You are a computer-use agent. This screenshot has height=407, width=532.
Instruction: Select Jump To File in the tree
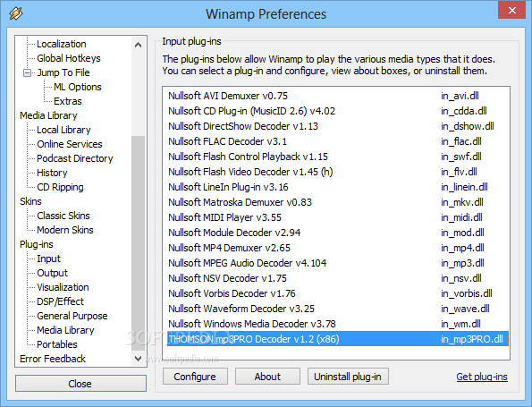coord(63,72)
